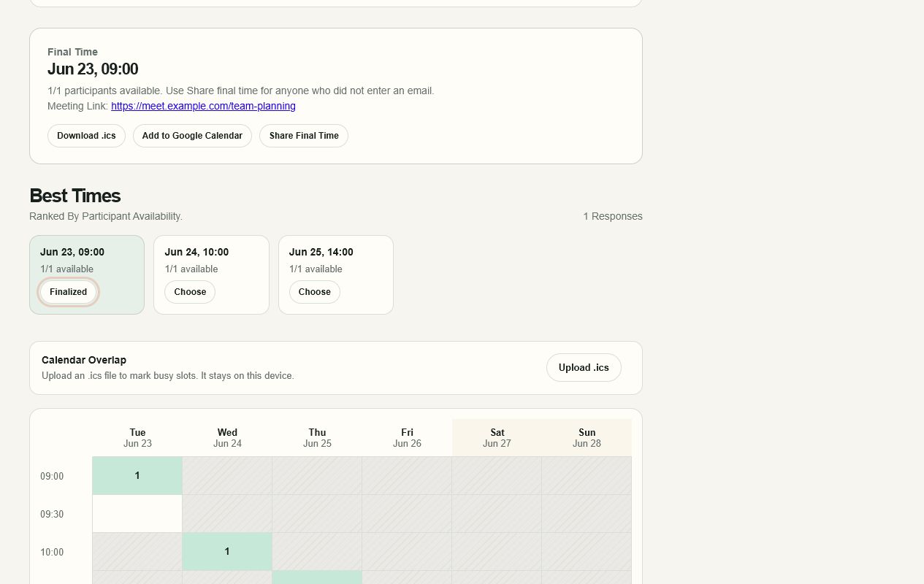Click the 09:30 row time label
Image resolution: width=924 pixels, height=584 pixels.
click(52, 515)
